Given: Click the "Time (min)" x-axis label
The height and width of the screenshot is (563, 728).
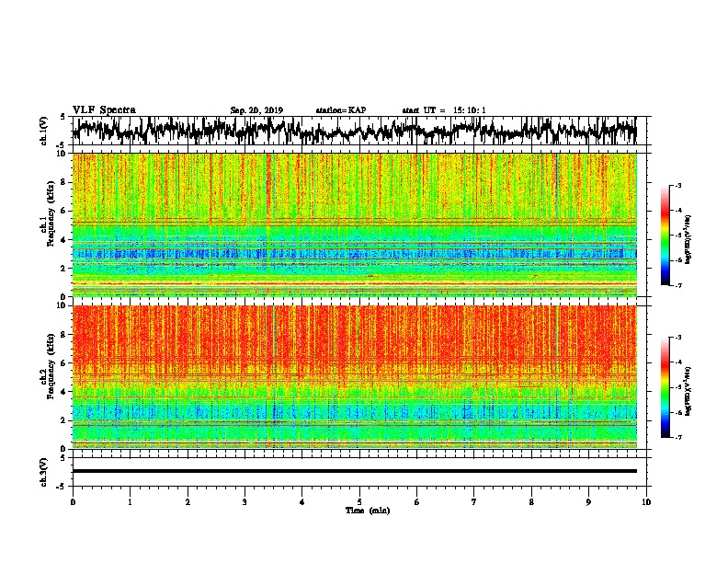Looking at the screenshot, I should pyautogui.click(x=368, y=511).
